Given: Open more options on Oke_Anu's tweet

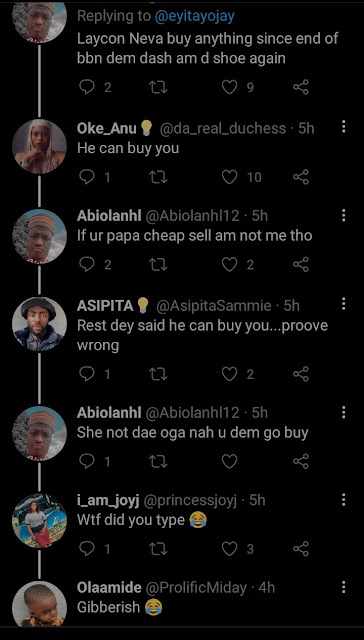Looking at the screenshot, I should point(344,127).
